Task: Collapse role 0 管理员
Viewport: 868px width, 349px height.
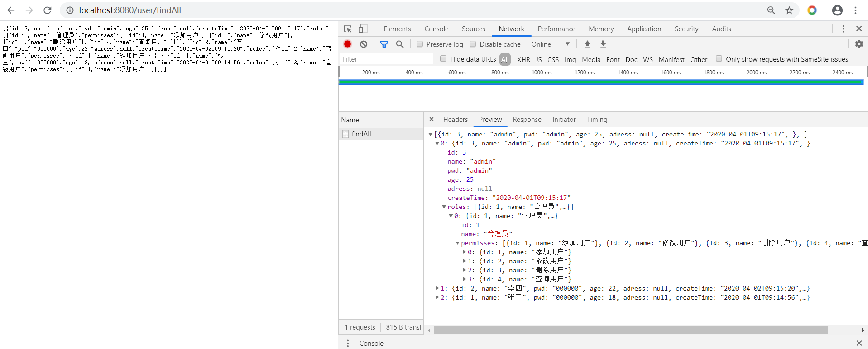Action: tap(451, 216)
